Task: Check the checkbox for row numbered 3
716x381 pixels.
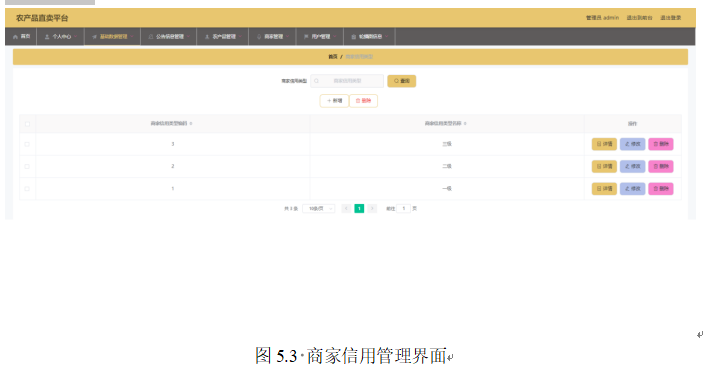Action: [x=27, y=144]
